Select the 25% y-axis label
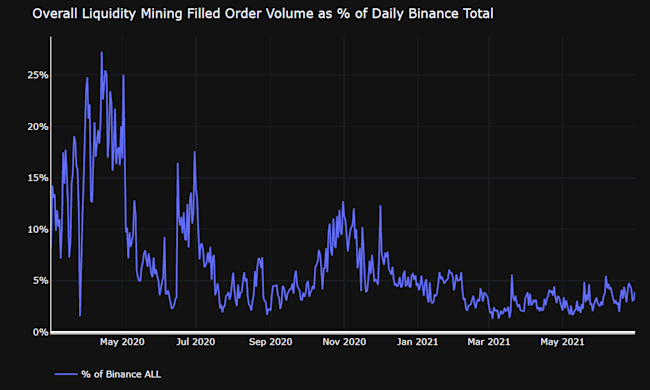Viewport: 650px width, 390px height. [38, 75]
